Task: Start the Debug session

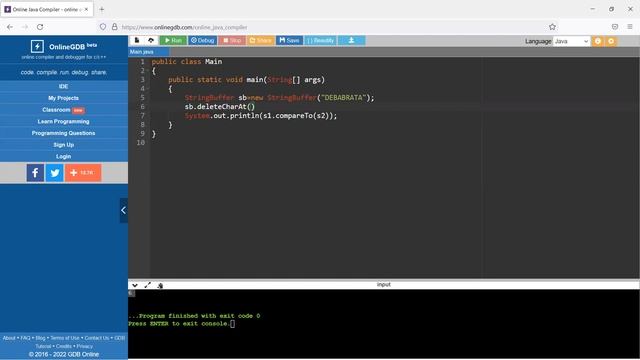Action: click(202, 40)
